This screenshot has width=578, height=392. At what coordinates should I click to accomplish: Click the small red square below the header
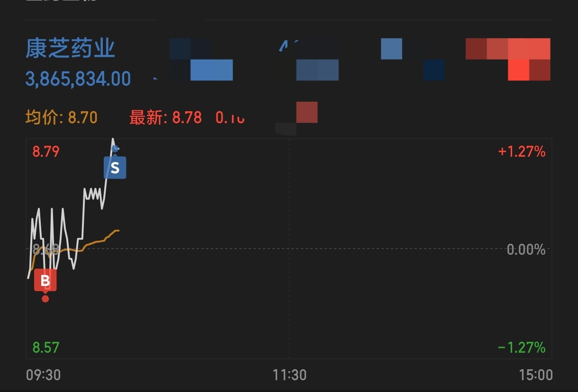pyautogui.click(x=307, y=112)
